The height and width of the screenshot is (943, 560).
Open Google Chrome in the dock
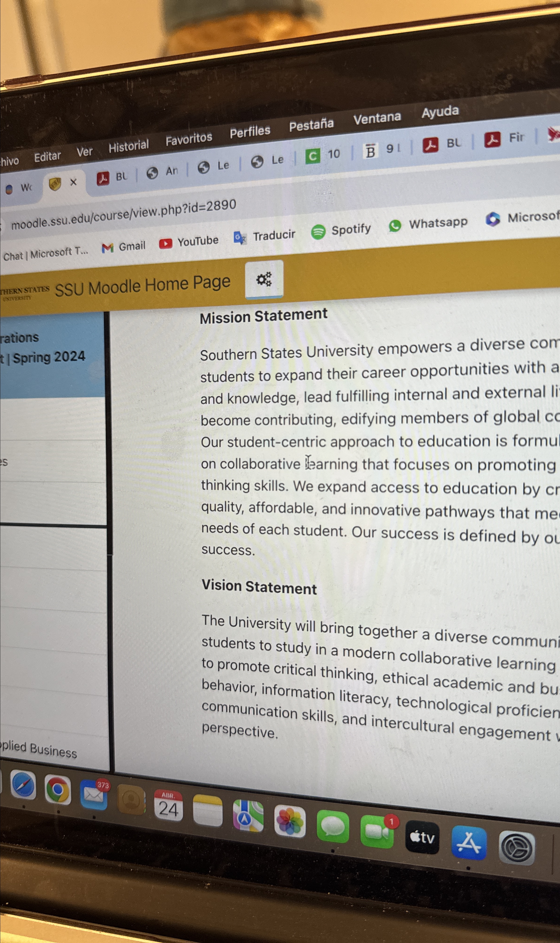[58, 789]
